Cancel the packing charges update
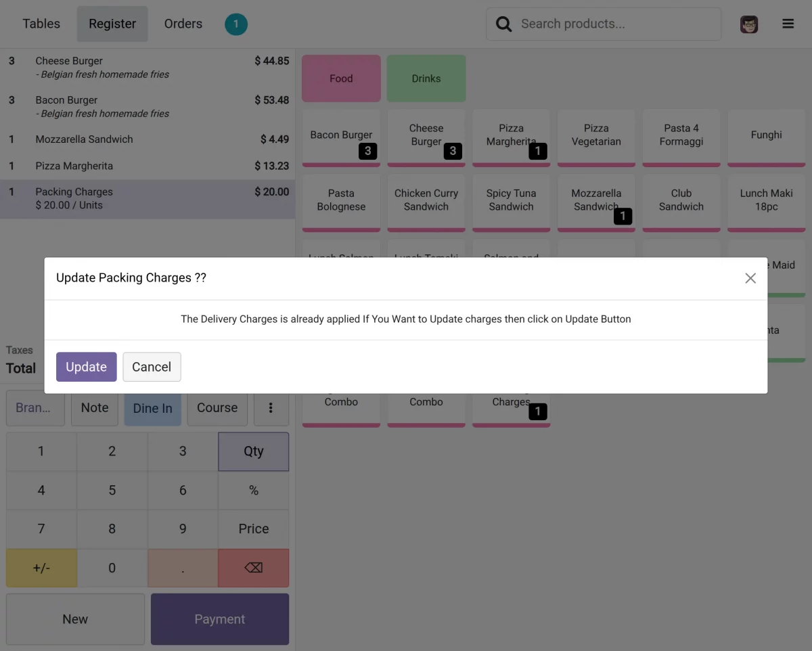 (x=152, y=367)
